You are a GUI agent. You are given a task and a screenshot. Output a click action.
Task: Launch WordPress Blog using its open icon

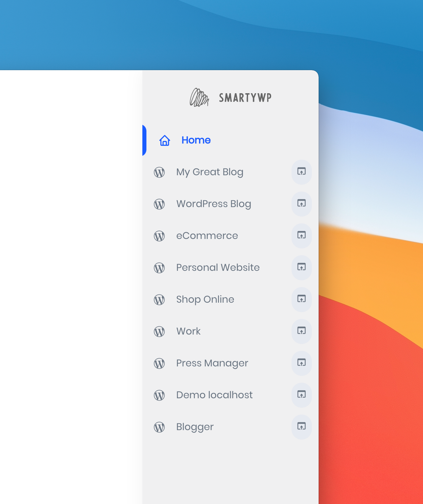301,204
